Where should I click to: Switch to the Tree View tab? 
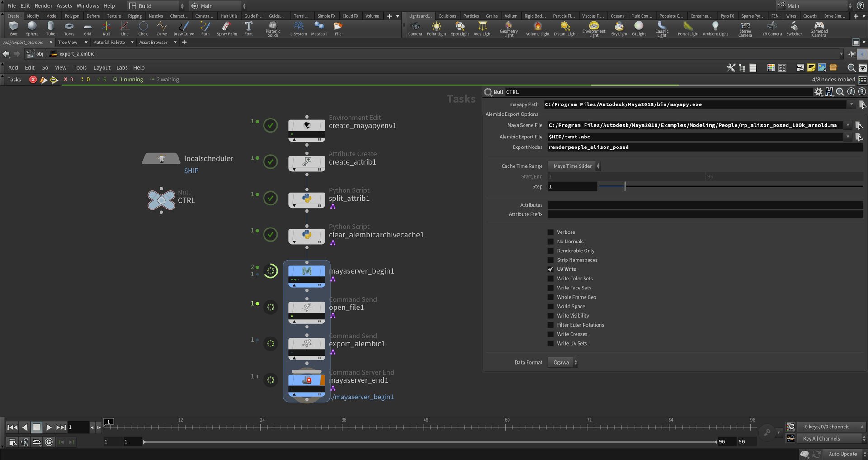[68, 42]
